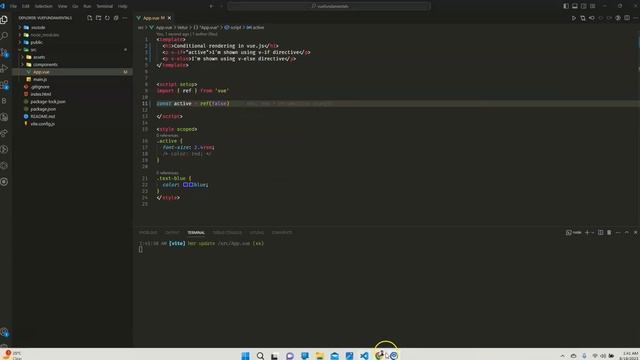
Task: Open Windows Start menu on taskbar
Action: click(x=245, y=356)
